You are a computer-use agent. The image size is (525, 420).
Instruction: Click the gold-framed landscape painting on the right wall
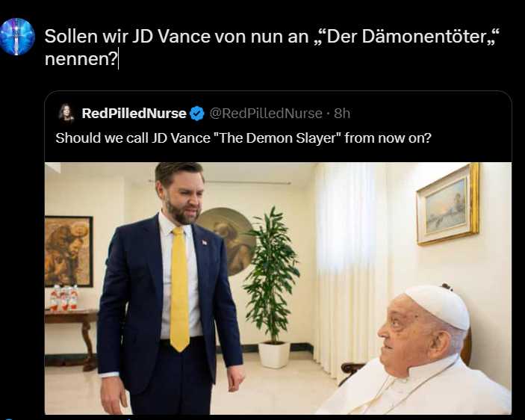[447, 203]
